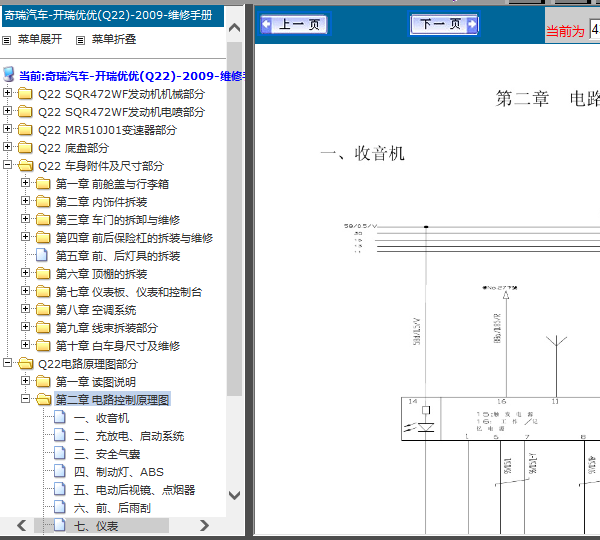The width and height of the screenshot is (600, 540).
Task: Click the tree panel scroll down arrow
Action: pyautogui.click(x=234, y=495)
